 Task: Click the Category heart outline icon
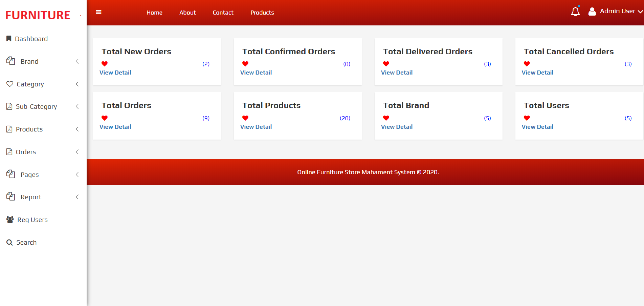[10, 84]
